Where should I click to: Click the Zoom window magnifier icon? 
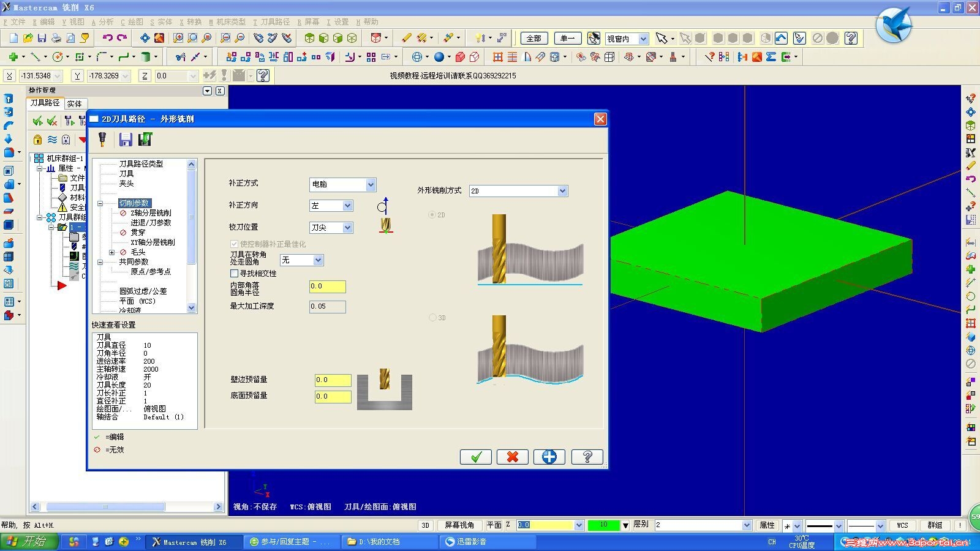click(x=178, y=38)
